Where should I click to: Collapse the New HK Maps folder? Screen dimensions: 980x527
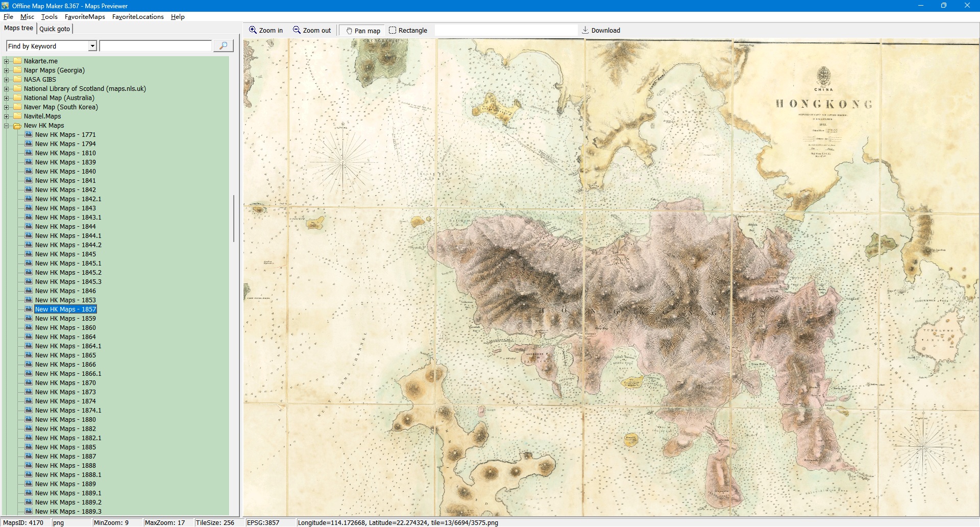[x=7, y=126]
